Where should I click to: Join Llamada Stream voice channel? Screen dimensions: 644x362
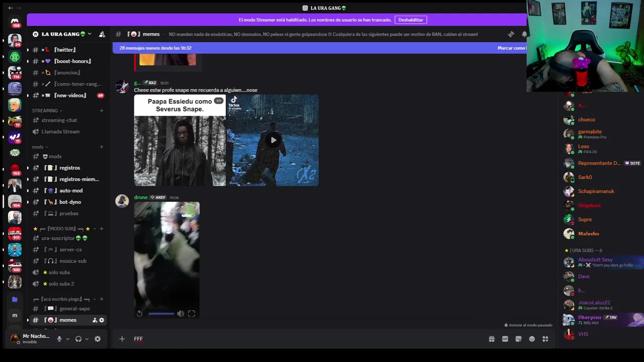point(66,132)
